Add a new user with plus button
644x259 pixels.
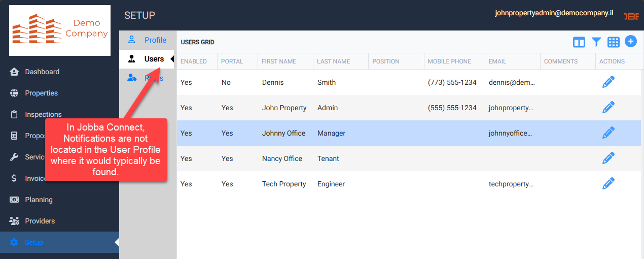tap(630, 42)
